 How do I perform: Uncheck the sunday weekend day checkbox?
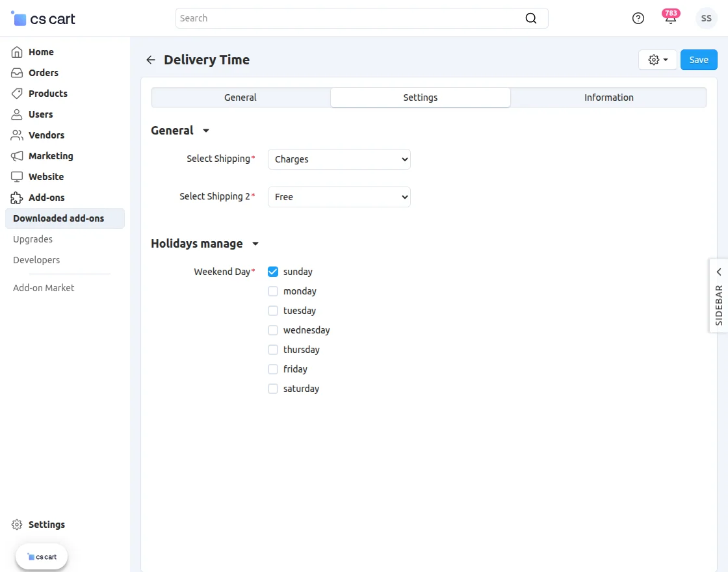(x=272, y=271)
